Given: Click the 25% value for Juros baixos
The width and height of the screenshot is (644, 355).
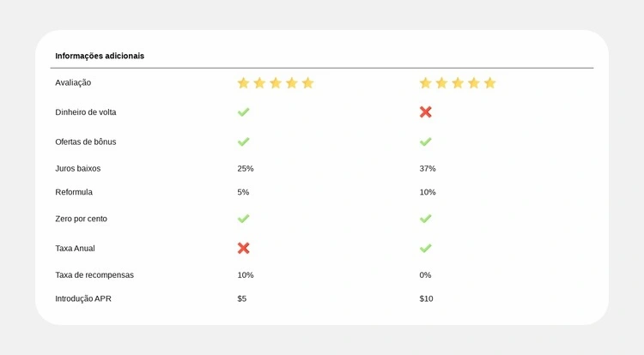Looking at the screenshot, I should coord(246,169).
